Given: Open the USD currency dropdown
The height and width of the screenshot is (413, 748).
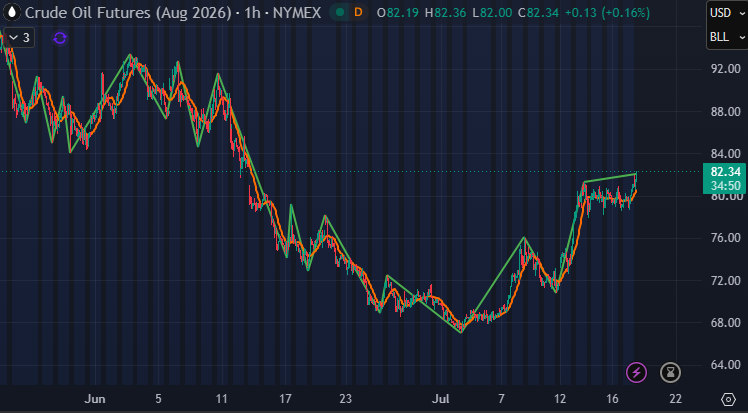Looking at the screenshot, I should click(x=727, y=13).
